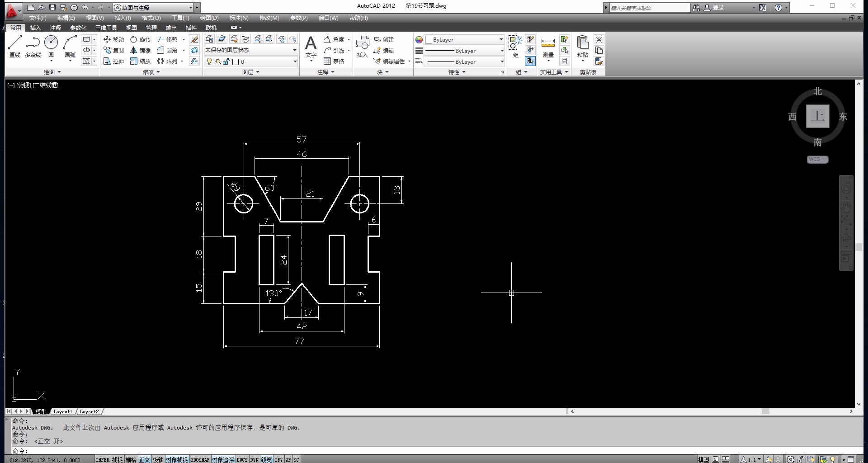Image resolution: width=868 pixels, height=463 pixels.
Task: Open the Dimension 标注(N) menu
Action: [239, 18]
